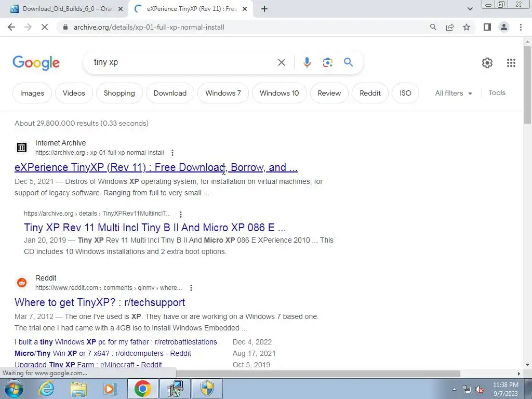Click the Google logo
The height and width of the screenshot is (399, 532).
point(36,63)
